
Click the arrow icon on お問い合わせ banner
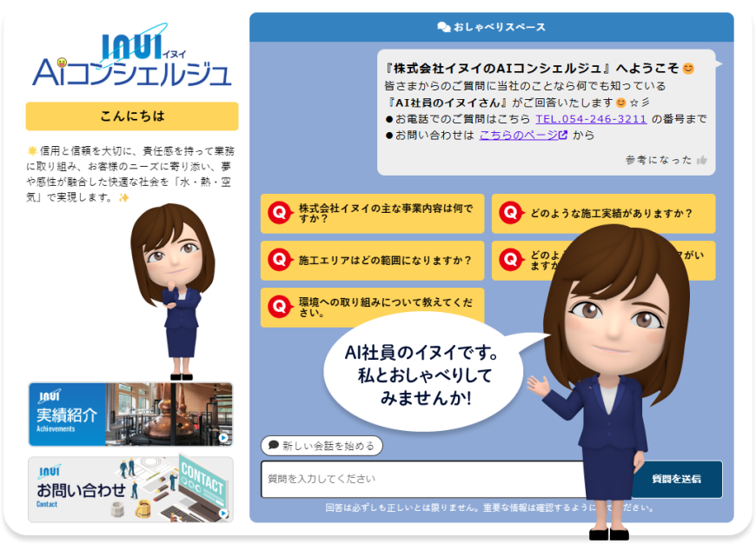click(x=223, y=514)
